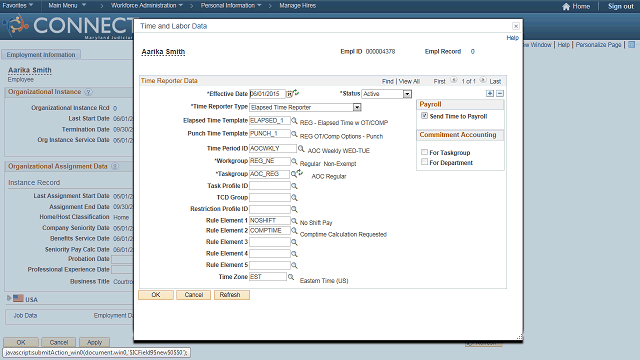The width and height of the screenshot is (640, 360).
Task: Click Sign out in the header
Action: pos(620,6)
